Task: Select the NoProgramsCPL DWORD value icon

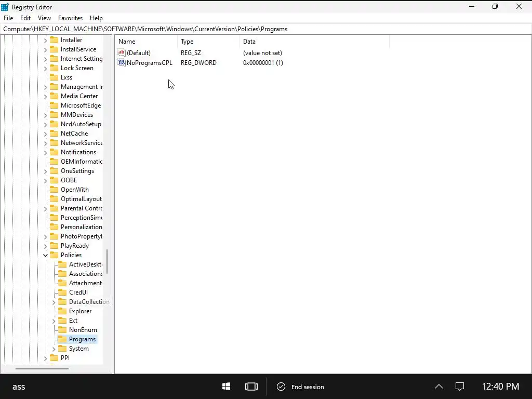Action: (122, 62)
